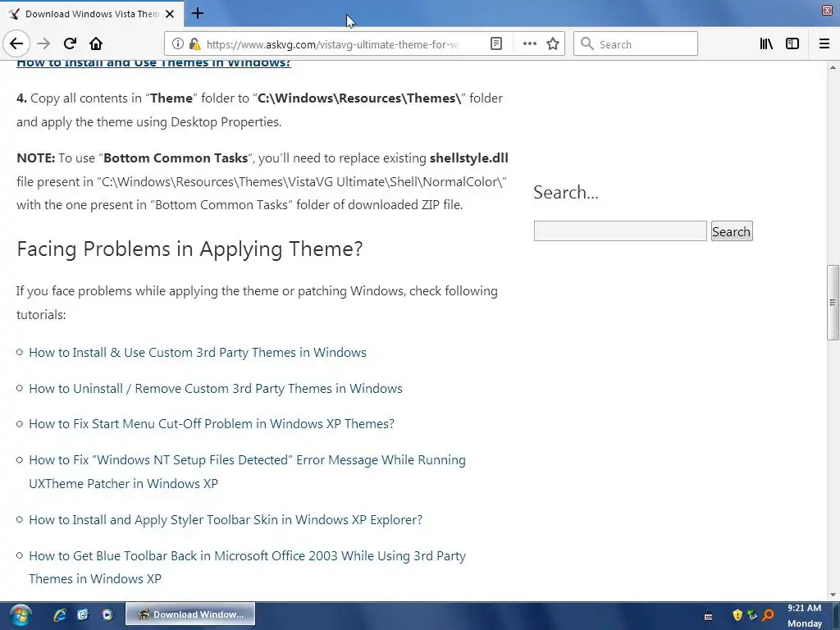This screenshot has width=840, height=630.
Task: Open How to Fix Start Menu Cut-Off Problem link
Action: coord(212,424)
